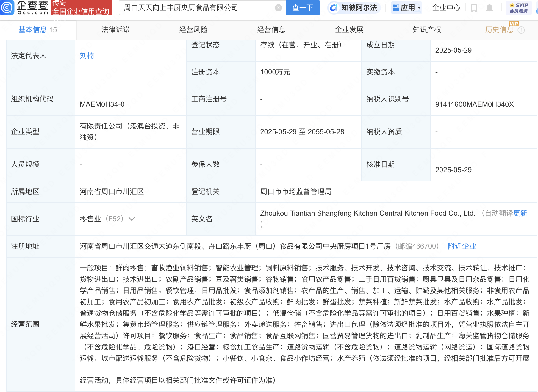Image resolution: width=538 pixels, height=392 pixels.
Task: Open the notifications bell
Action: (x=489, y=8)
